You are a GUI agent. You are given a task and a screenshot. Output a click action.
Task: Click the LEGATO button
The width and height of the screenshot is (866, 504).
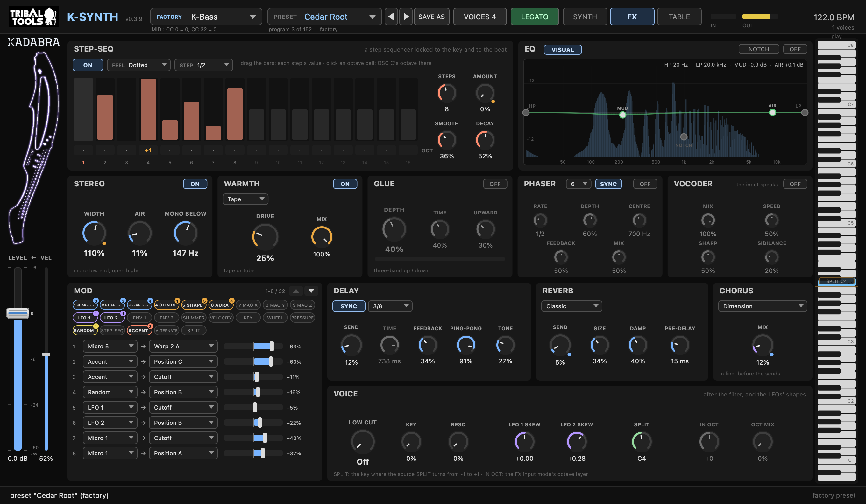534,17
